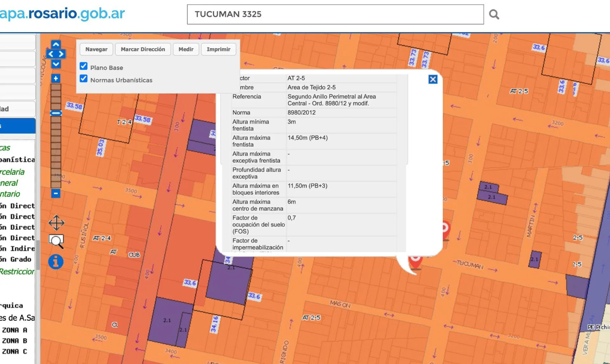Select the highlighted blue sidebar tab

(x=18, y=126)
